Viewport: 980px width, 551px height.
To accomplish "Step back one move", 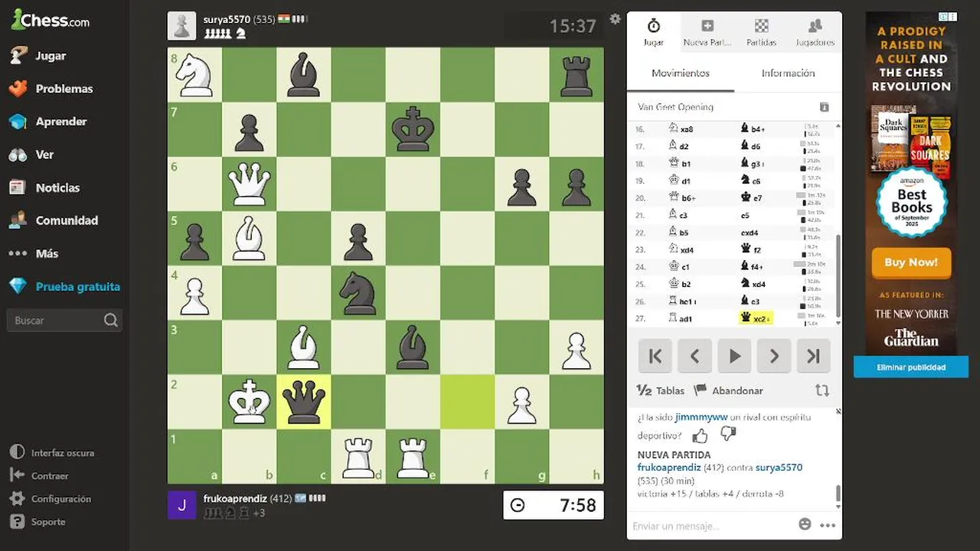I will pyautogui.click(x=694, y=356).
